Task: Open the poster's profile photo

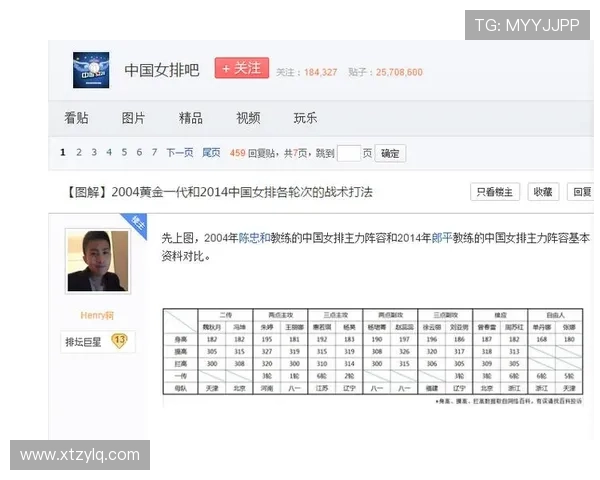Action: tap(98, 261)
